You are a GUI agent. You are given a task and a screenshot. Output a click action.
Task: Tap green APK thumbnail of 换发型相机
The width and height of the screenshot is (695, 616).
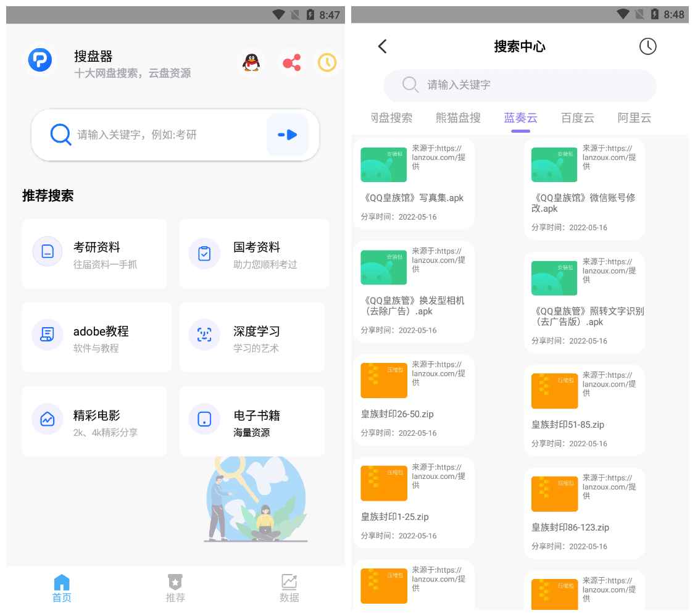tap(383, 267)
